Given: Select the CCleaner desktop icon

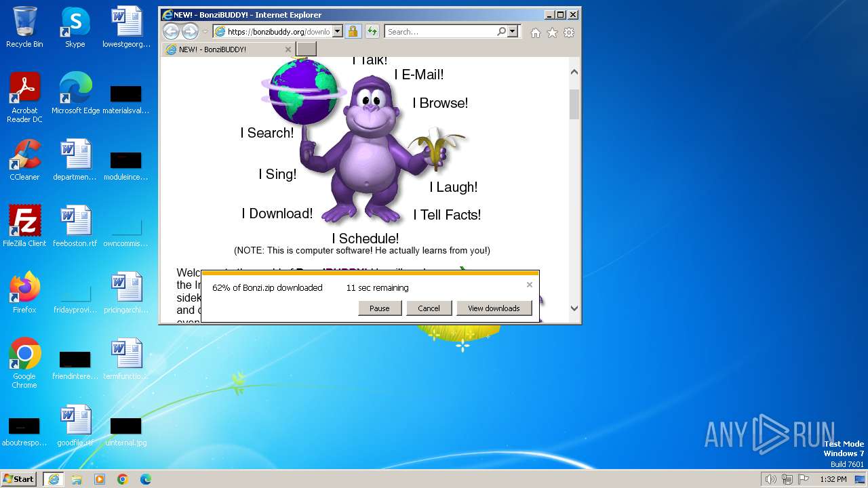Looking at the screenshot, I should [24, 161].
